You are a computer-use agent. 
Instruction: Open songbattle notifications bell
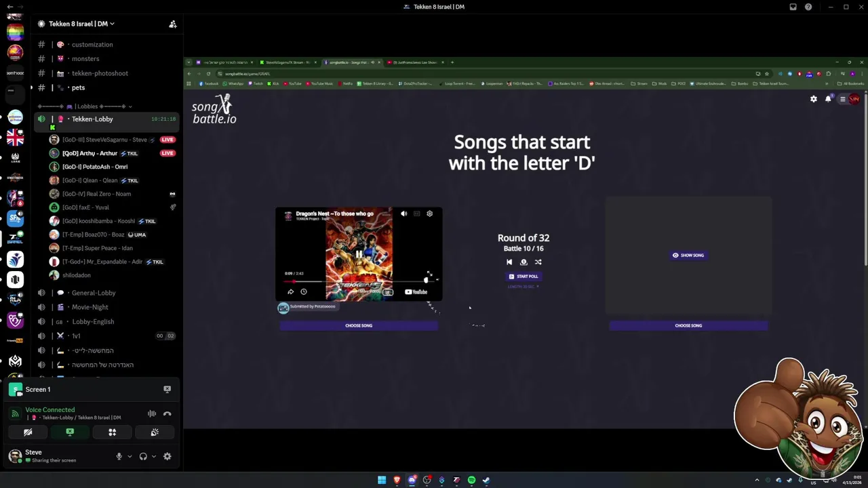pos(828,99)
